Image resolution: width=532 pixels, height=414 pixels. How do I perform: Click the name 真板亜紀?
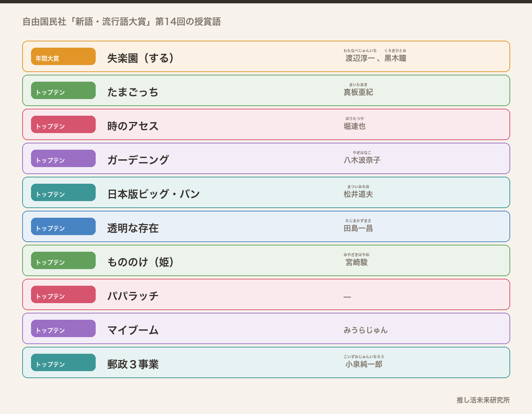tap(358, 92)
